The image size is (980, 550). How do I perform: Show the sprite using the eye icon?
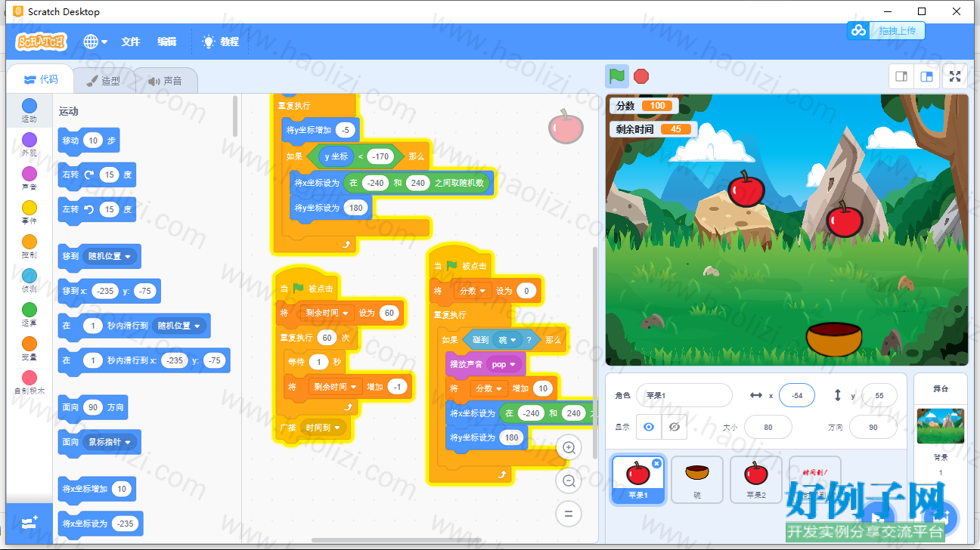(648, 427)
